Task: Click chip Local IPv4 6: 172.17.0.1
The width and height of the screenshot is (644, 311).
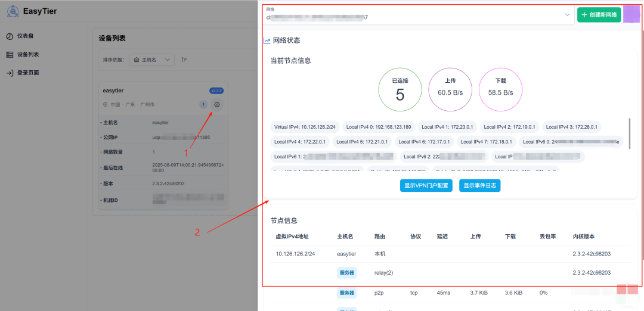Action: [x=425, y=142]
